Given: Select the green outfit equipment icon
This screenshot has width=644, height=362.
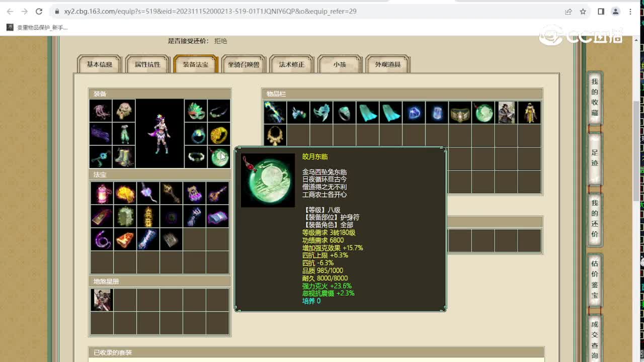Looking at the screenshot, I should coord(124,133).
